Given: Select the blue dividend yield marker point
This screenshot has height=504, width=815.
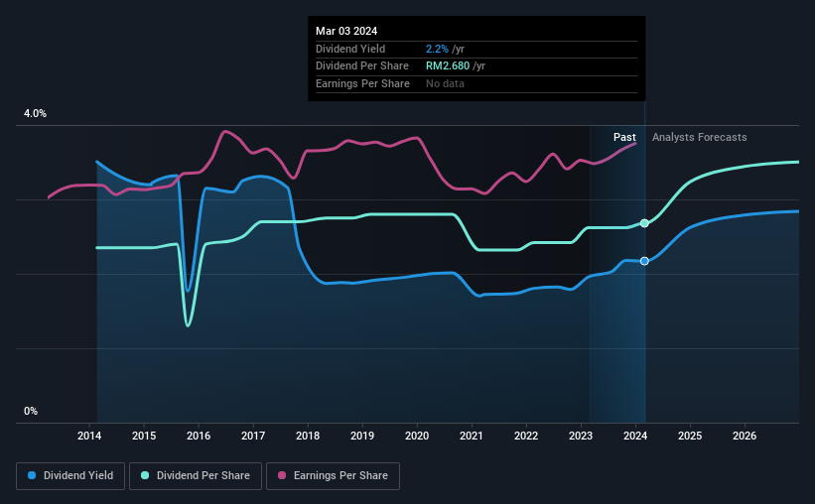Looking at the screenshot, I should [x=644, y=261].
